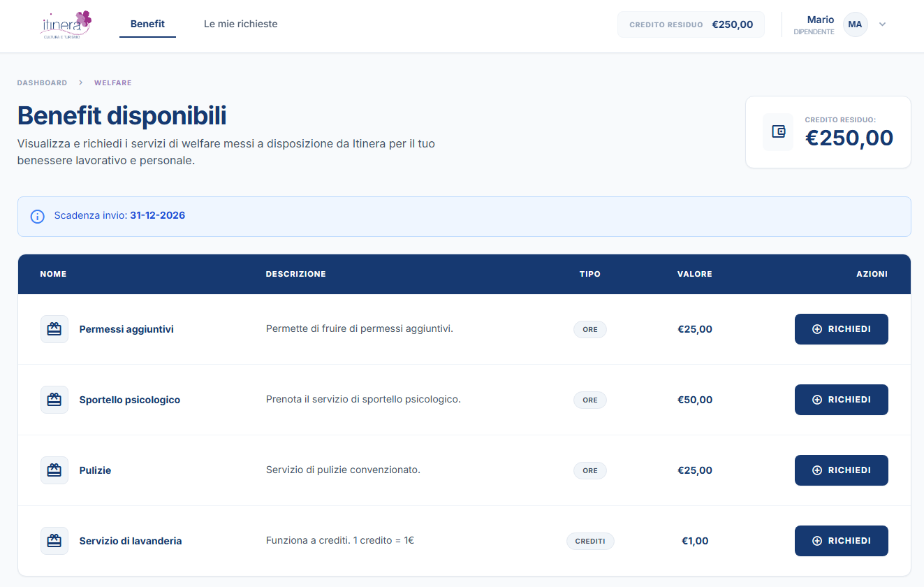The width and height of the screenshot is (924, 587).
Task: Click the wallet icon in credit card
Action: click(778, 131)
